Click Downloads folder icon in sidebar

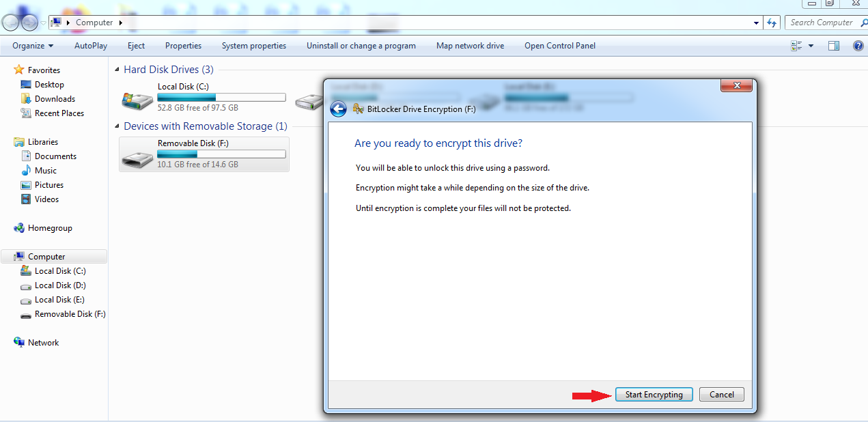pos(26,99)
